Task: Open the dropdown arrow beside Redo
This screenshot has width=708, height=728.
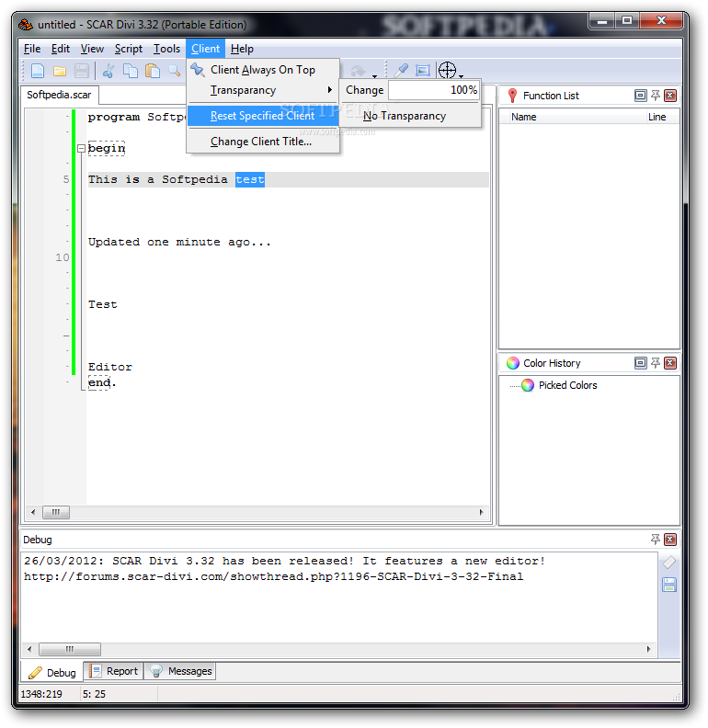Action: tap(374, 76)
